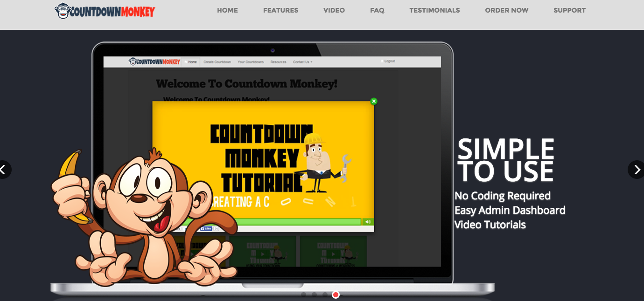Viewport: 644px width, 301px height.
Task: Advance to the next carousel slide
Action: [637, 170]
